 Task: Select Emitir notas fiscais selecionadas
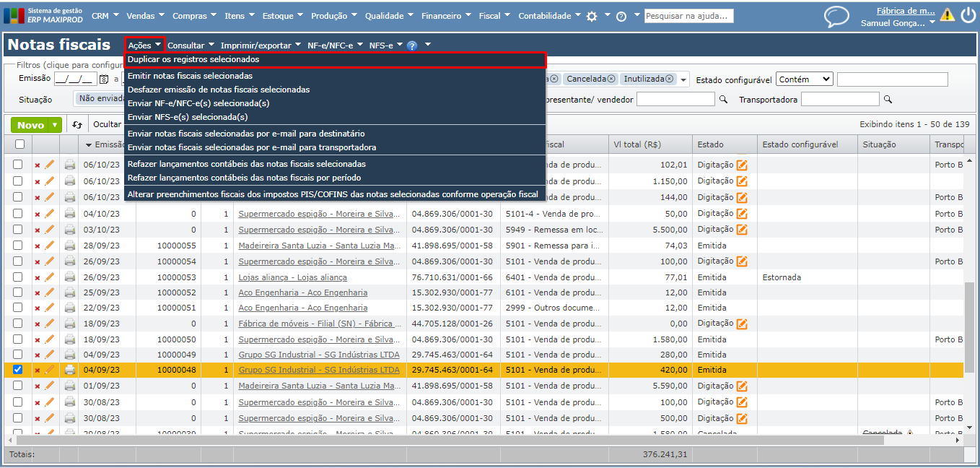point(190,76)
